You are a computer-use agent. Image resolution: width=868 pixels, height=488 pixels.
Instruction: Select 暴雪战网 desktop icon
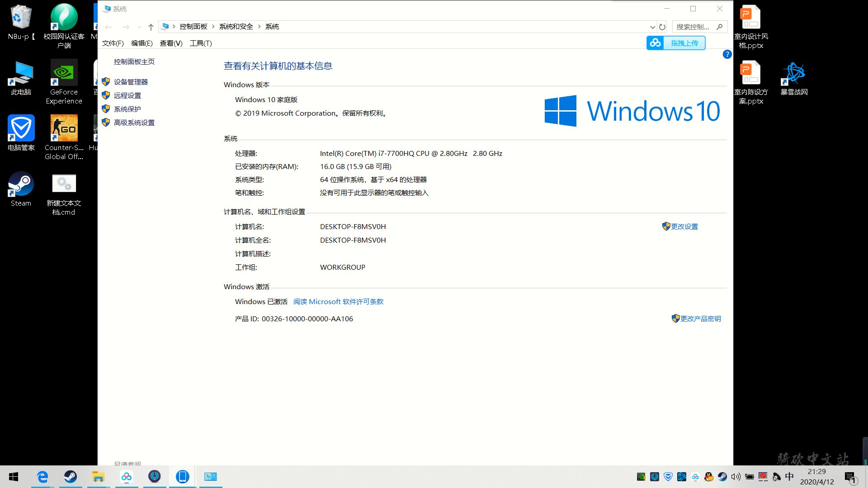(794, 78)
